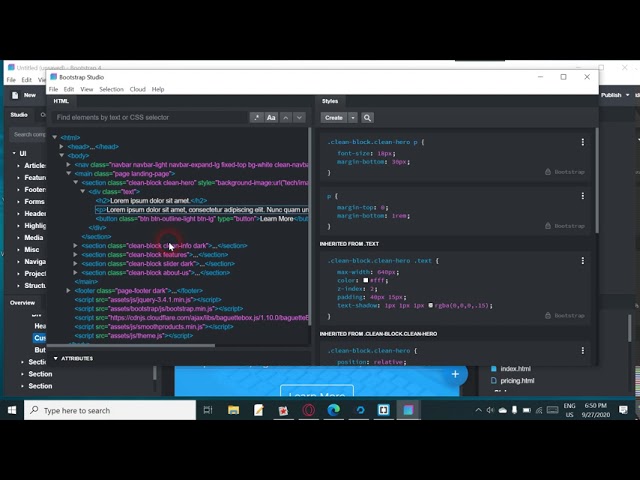Expand the nav navbar element
Screen dimensions: 640x480
[69, 164]
